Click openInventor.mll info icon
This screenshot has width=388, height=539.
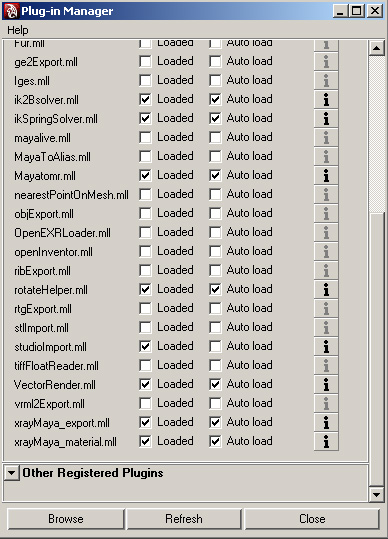326,252
